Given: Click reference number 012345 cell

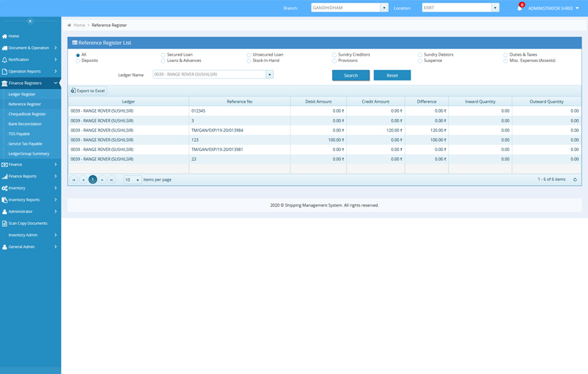Looking at the screenshot, I should coord(239,111).
